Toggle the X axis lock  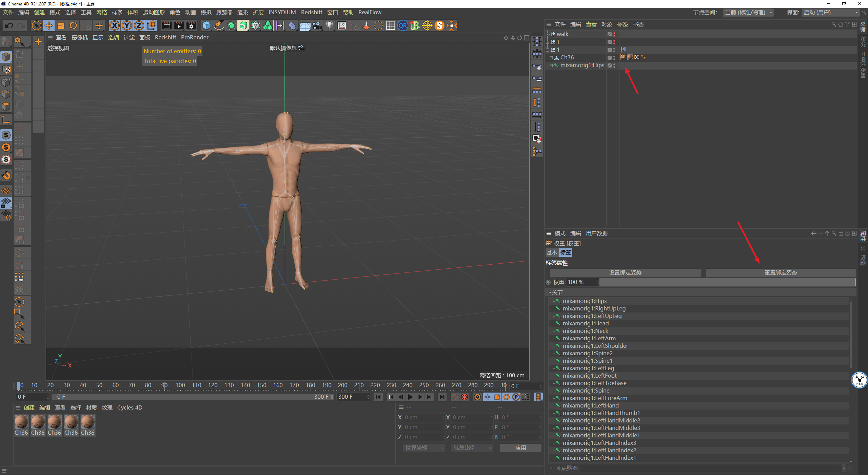click(x=115, y=25)
